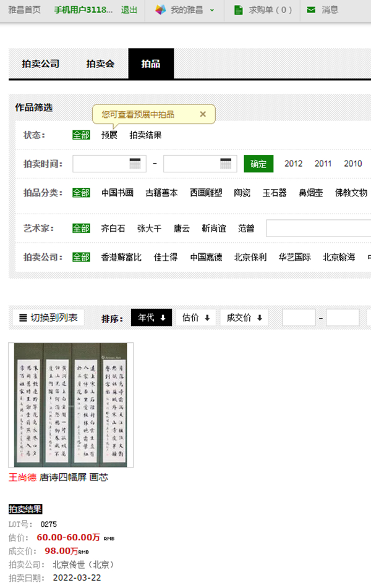Screen dimensions: 371x588
Task: Open the end date calendar icon
Action: click(226, 164)
